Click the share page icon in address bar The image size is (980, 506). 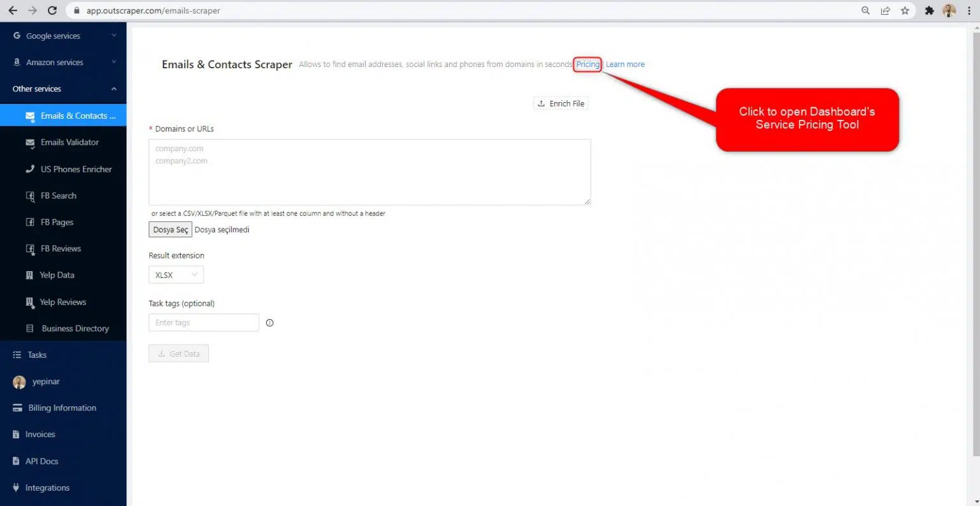[885, 10]
